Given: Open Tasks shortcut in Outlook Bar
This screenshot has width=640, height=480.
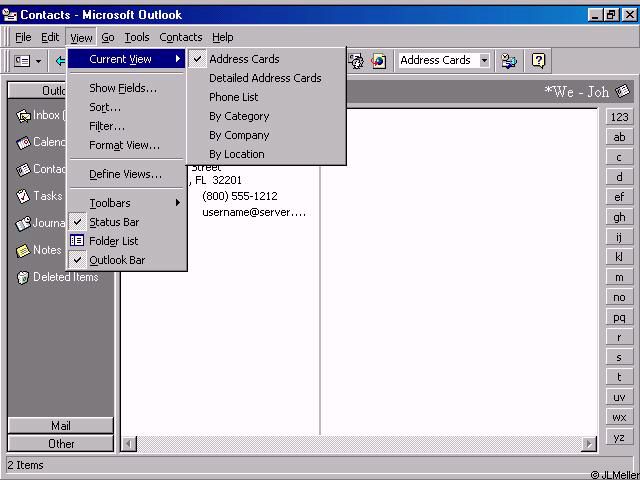Looking at the screenshot, I should 39,196.
